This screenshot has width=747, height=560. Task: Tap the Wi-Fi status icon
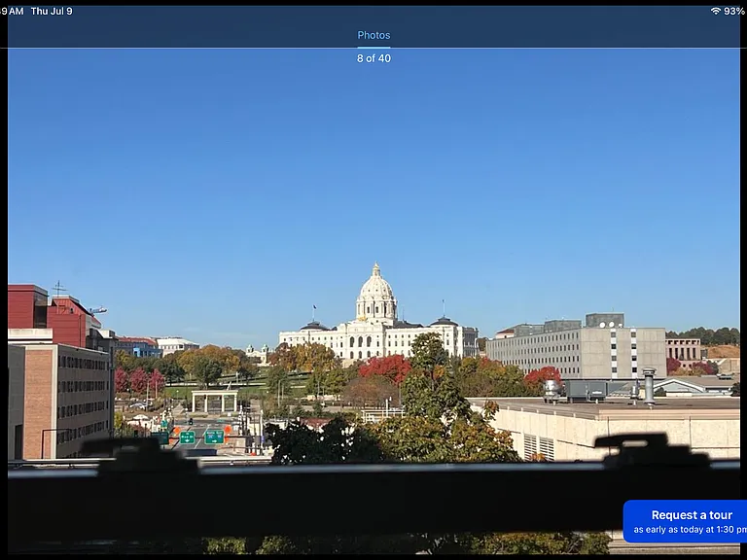pyautogui.click(x=716, y=11)
